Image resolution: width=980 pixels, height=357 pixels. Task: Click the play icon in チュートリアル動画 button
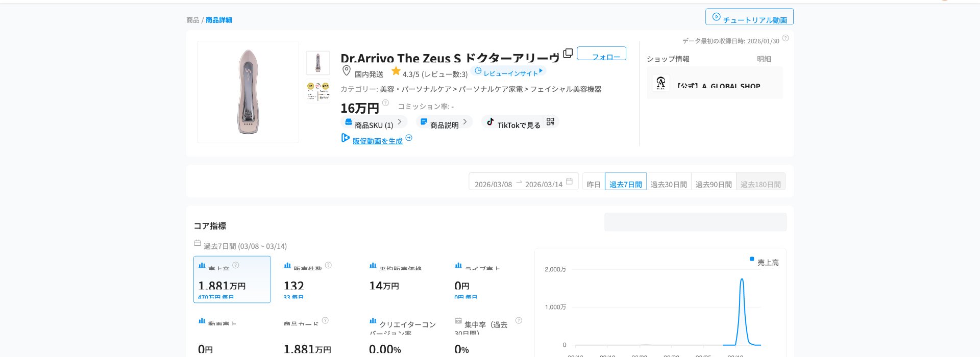716,17
